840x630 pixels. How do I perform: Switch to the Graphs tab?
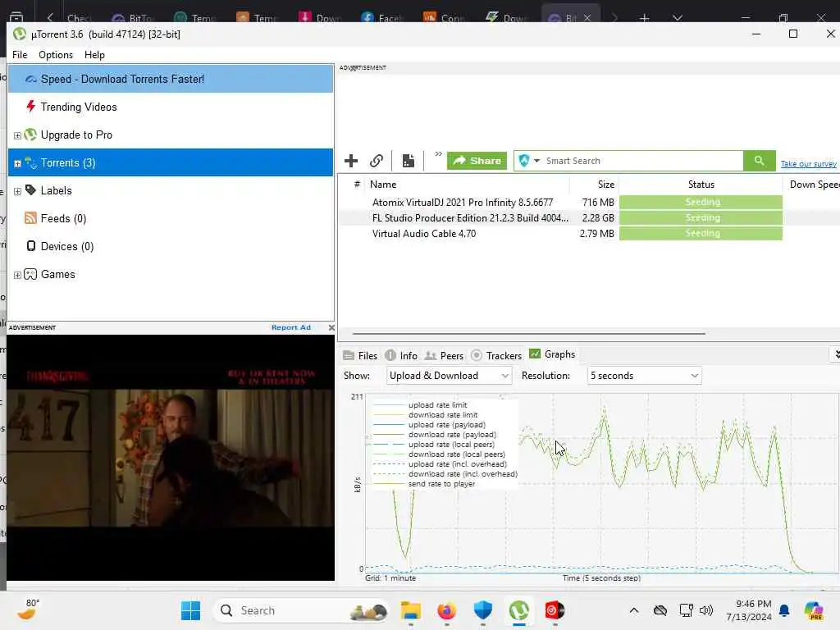click(x=552, y=354)
